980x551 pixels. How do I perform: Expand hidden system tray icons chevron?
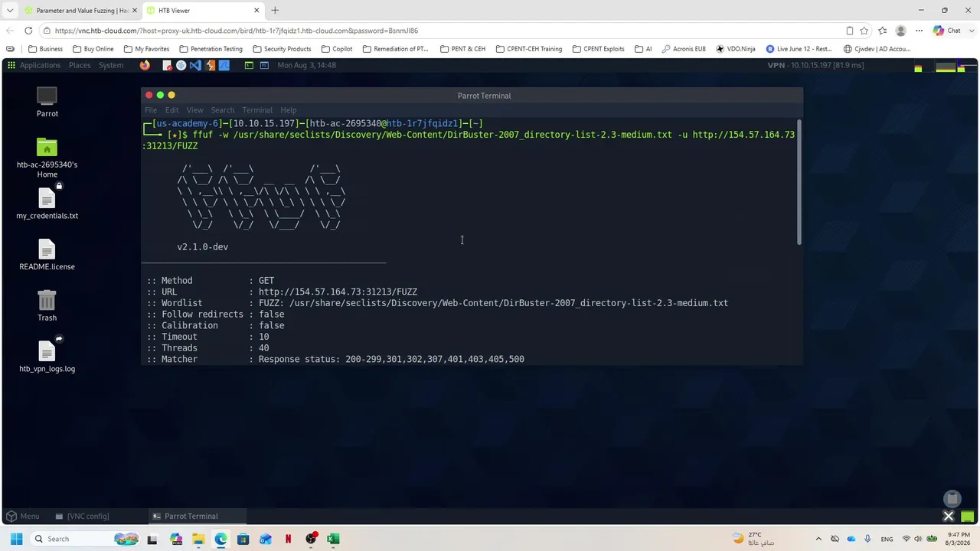818,539
